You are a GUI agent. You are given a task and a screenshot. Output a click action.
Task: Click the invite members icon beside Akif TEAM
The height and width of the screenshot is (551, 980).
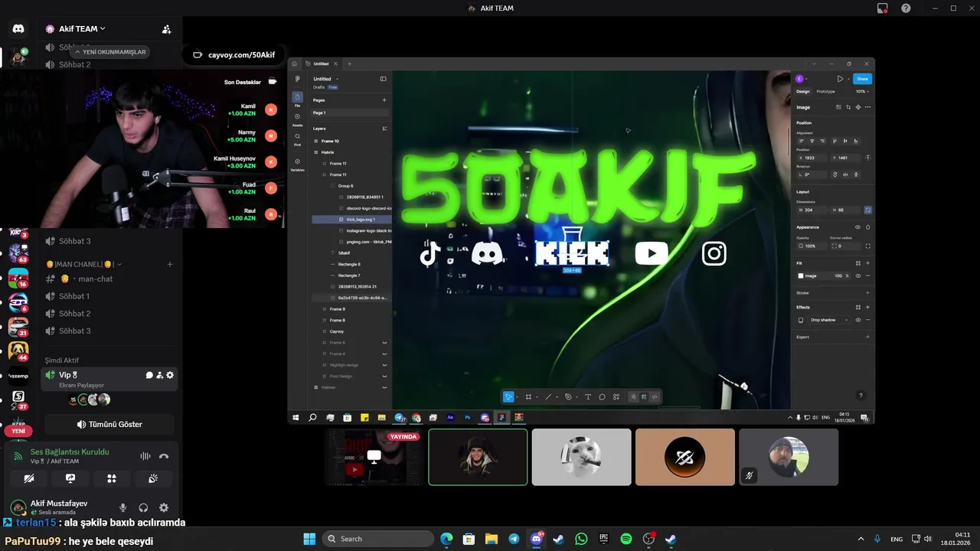pos(166,29)
